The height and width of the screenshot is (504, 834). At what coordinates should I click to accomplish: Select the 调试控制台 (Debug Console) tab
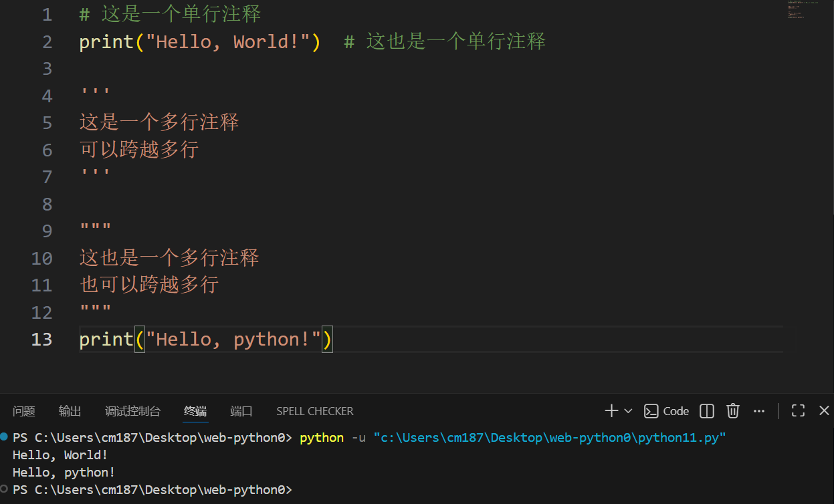pos(132,410)
